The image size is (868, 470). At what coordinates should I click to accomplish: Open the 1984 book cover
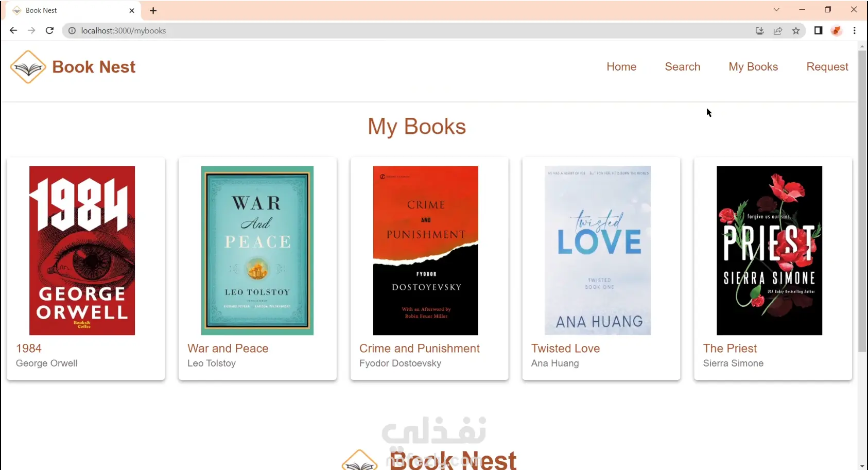(x=82, y=250)
